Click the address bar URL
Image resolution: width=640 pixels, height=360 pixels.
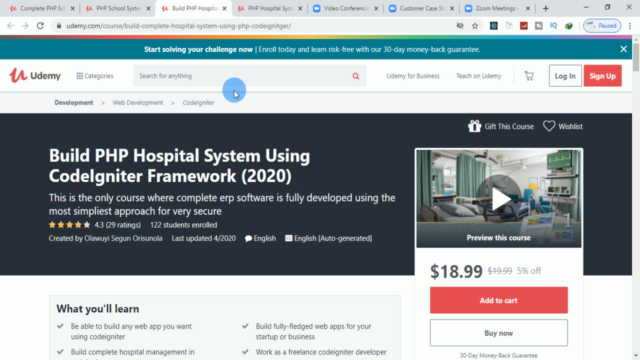pos(179,26)
